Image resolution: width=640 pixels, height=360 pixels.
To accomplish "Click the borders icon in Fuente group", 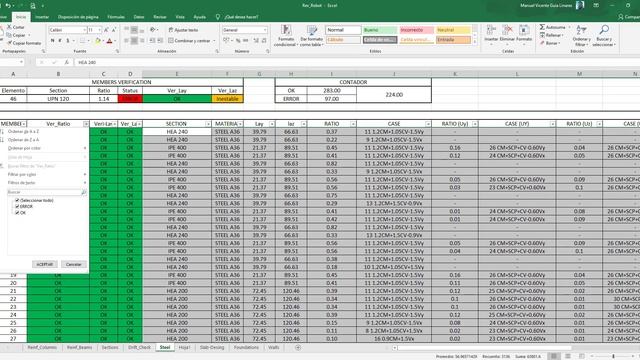I will pos(82,40).
